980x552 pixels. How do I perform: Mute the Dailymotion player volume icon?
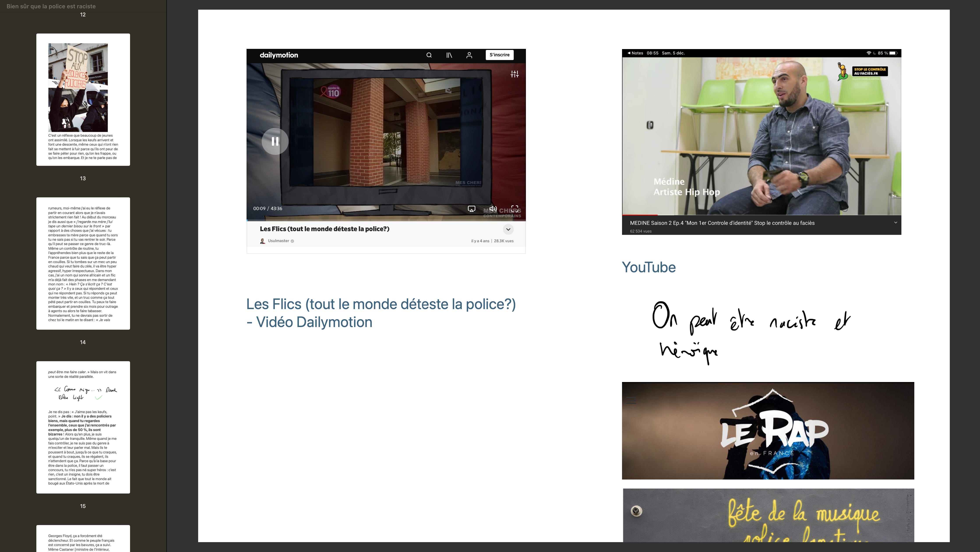tap(493, 209)
